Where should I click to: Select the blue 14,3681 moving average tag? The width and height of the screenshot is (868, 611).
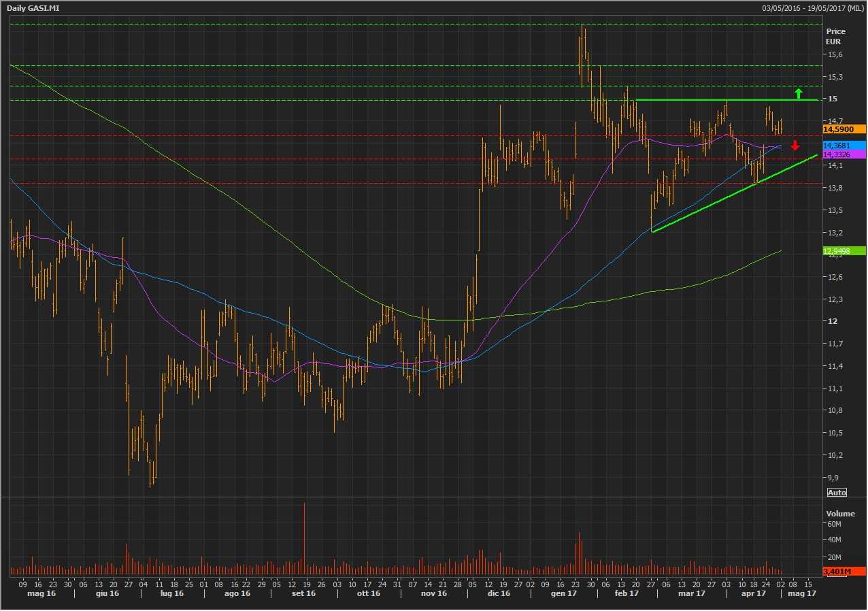pos(844,146)
